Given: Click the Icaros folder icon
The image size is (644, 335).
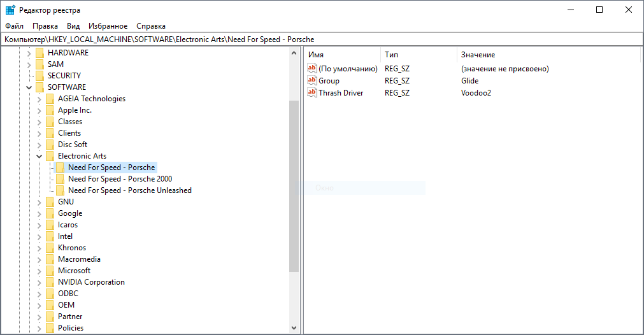Looking at the screenshot, I should point(50,225).
